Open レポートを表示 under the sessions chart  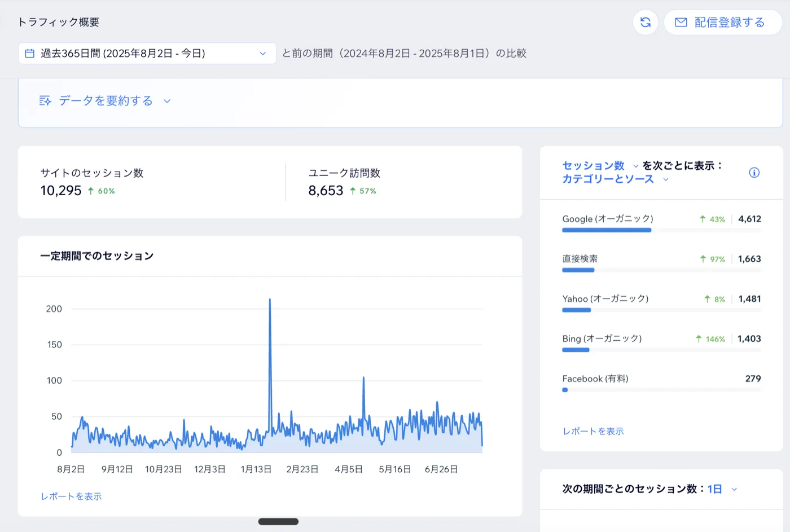71,496
